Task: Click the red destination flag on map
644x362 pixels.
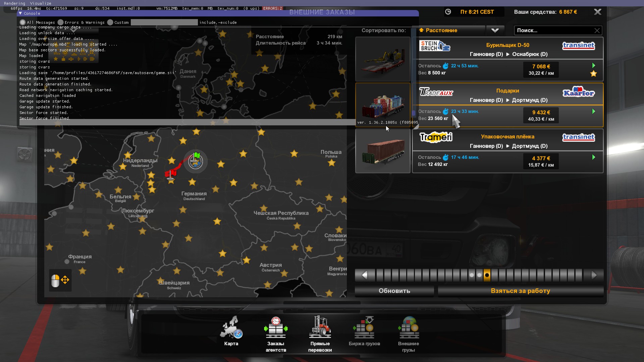Action: click(x=170, y=174)
